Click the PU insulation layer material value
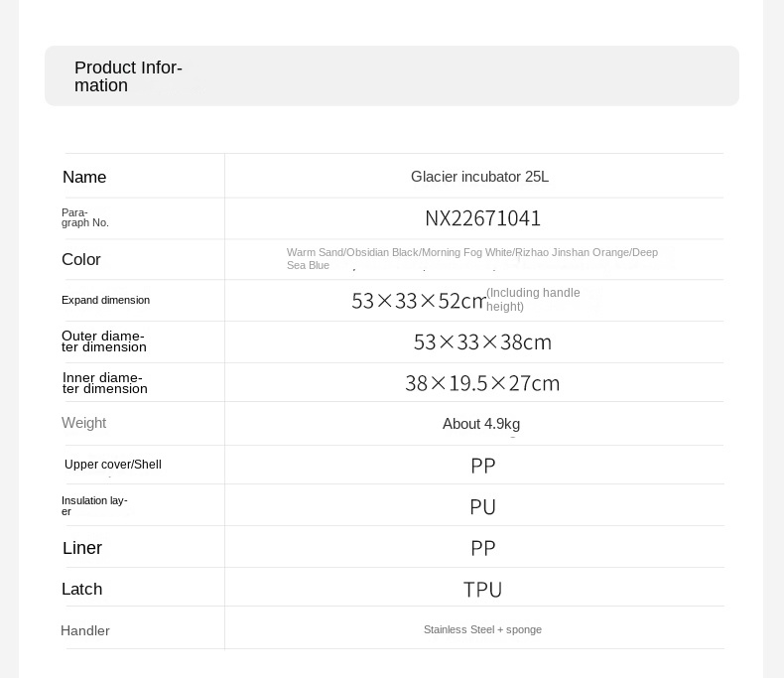 482,507
